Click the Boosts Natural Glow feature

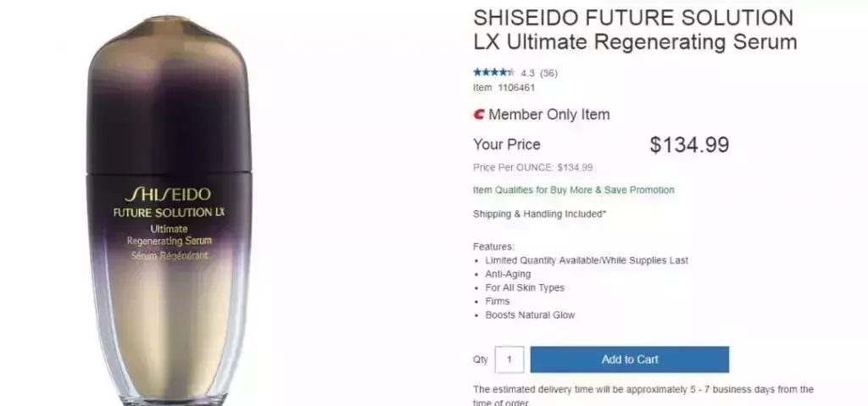point(530,315)
